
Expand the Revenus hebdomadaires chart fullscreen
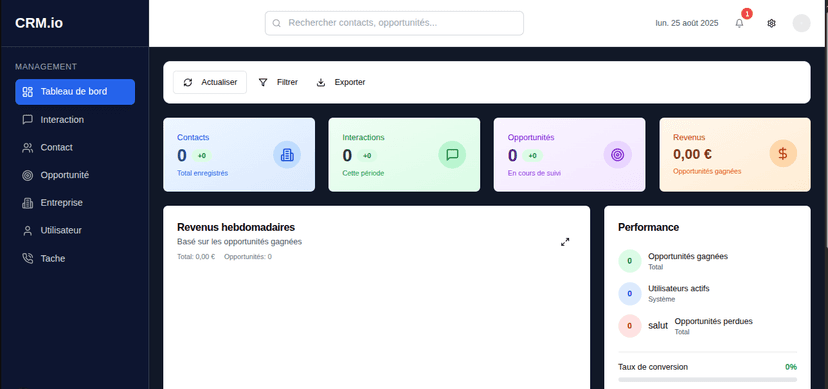pos(565,242)
